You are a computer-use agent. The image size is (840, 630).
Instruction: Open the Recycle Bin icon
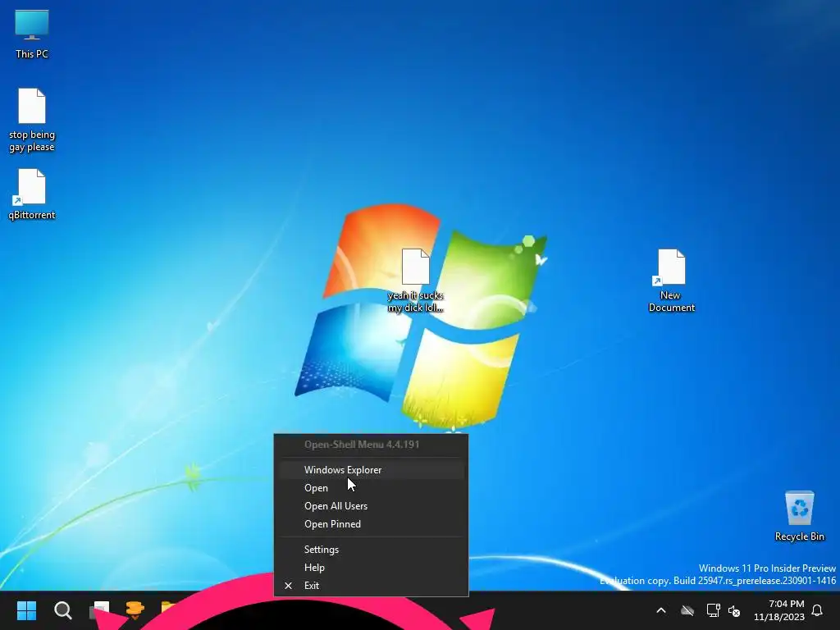[x=799, y=516]
